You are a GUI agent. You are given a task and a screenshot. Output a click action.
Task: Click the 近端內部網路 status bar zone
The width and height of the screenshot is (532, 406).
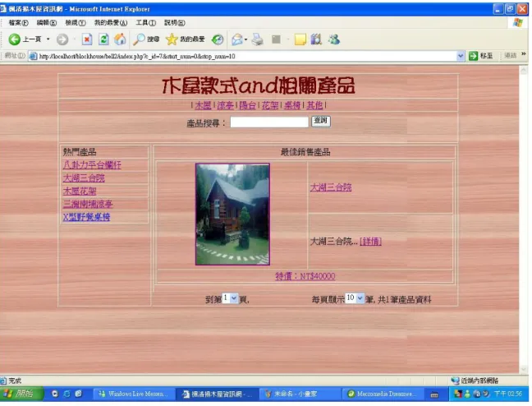click(475, 381)
